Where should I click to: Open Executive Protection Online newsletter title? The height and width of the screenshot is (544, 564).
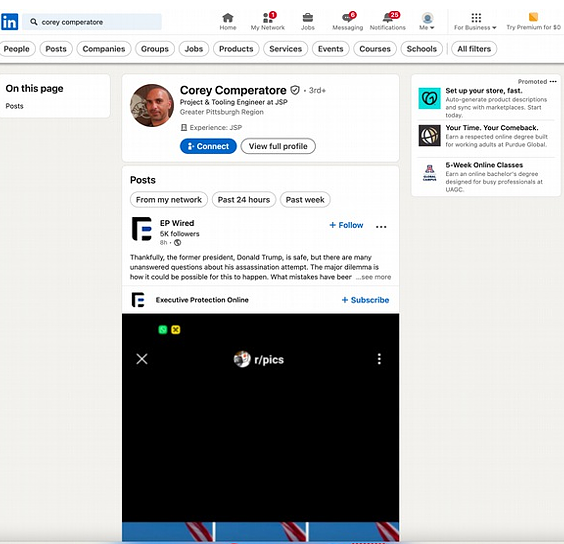tap(202, 300)
